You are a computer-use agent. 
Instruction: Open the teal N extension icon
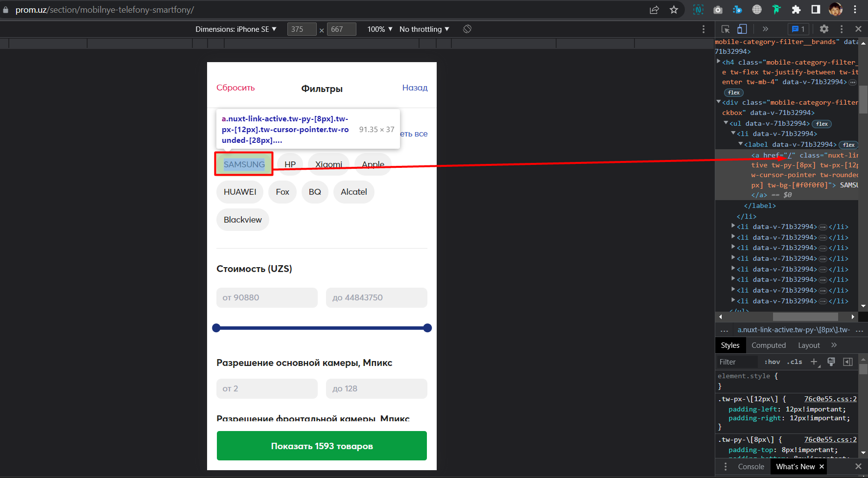(x=698, y=10)
